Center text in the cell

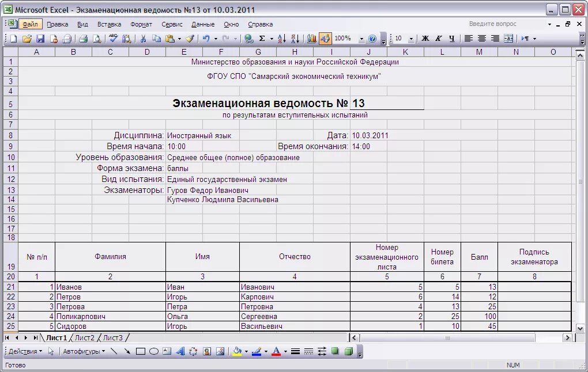pyautogui.click(x=482, y=38)
